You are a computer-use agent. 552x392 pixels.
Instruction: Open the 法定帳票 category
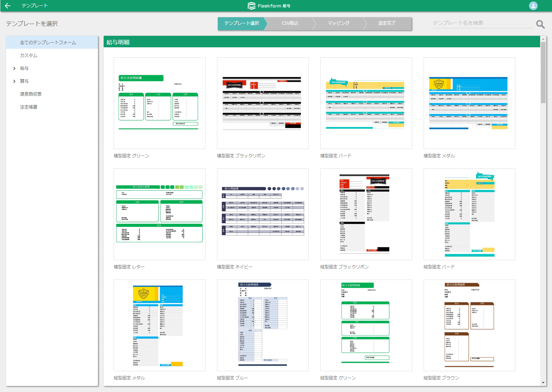pos(29,107)
